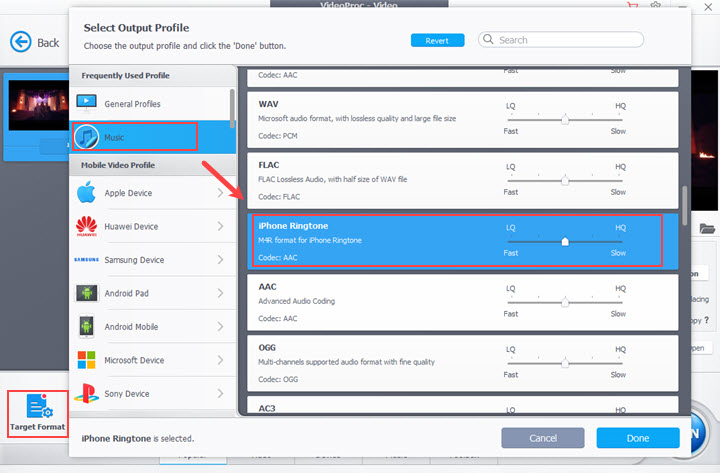Screen dimensions: 720x474
Task: Click the profile list vertical scrollbar
Action: [x=685, y=205]
